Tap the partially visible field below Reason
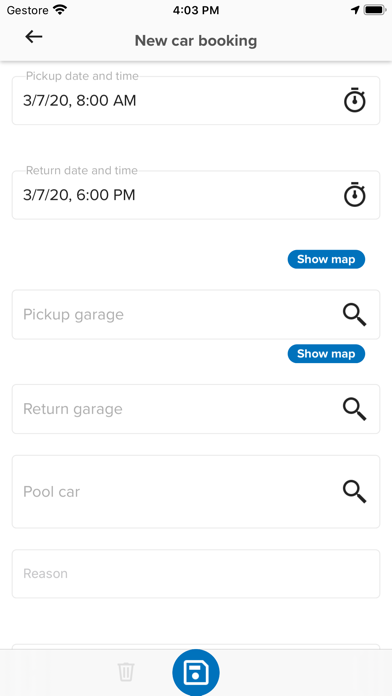 196,647
